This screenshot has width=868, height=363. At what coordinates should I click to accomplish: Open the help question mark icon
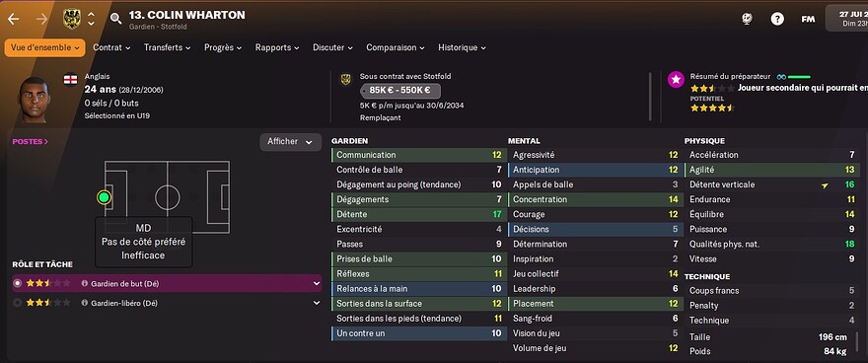coord(777,19)
